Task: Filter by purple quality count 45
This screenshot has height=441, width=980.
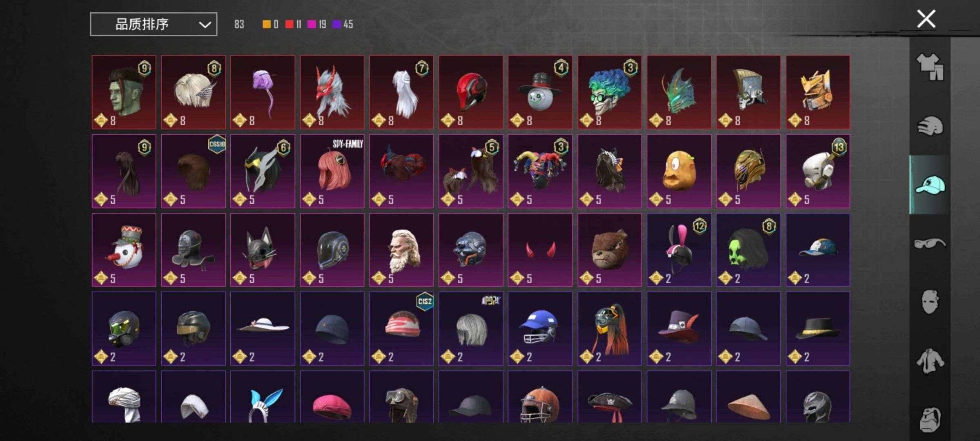Action: pos(343,24)
